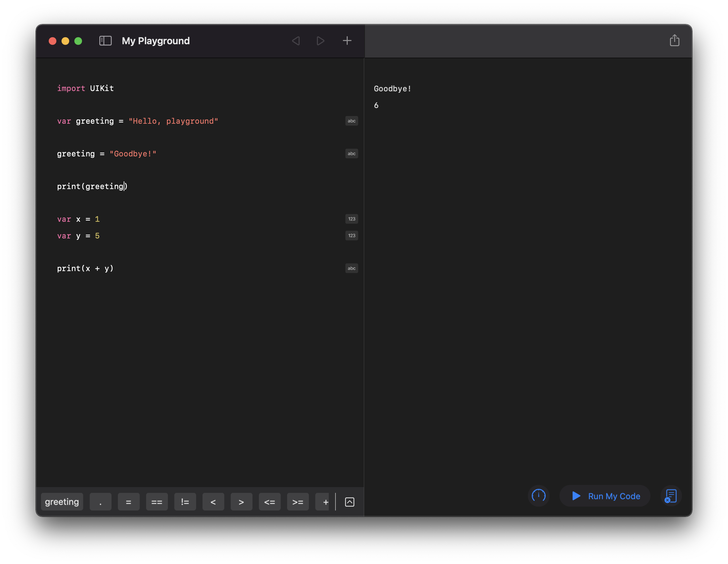Insert the < operator suggestion
This screenshot has height=564, width=728.
point(213,502)
